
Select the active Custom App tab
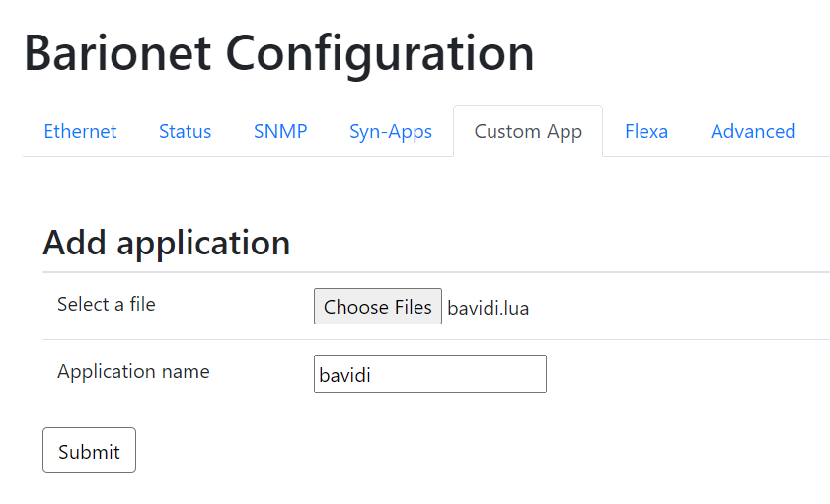528,131
